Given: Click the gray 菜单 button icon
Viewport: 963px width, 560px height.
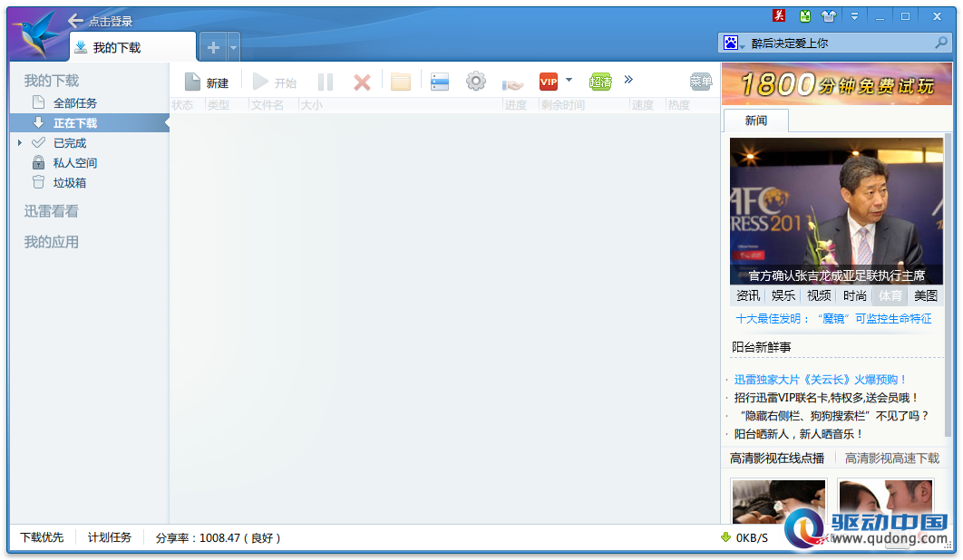Looking at the screenshot, I should click(x=701, y=81).
